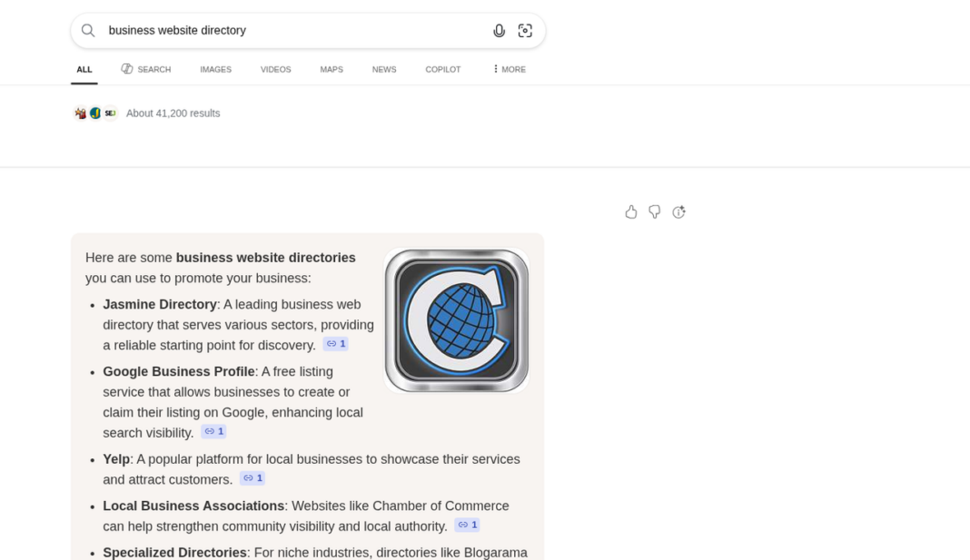Go to the VIDEOS tab
This screenshot has height=560, width=970.
click(x=275, y=69)
